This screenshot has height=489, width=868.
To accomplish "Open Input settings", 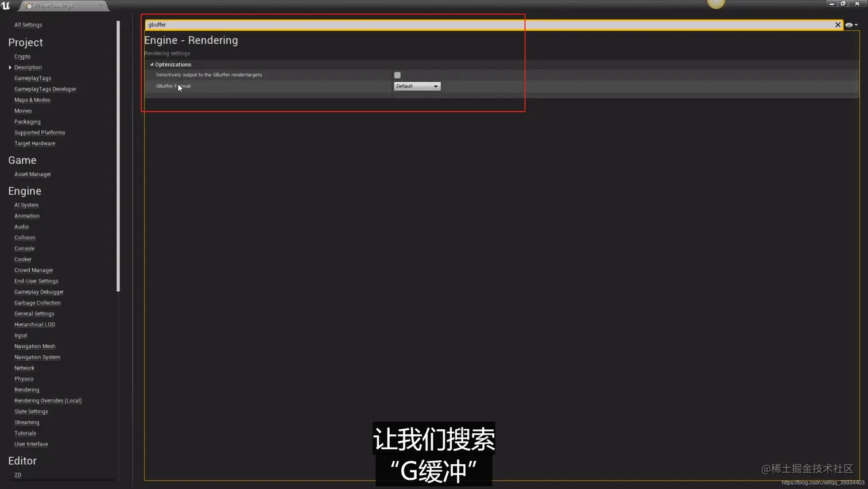I will pos(21,336).
